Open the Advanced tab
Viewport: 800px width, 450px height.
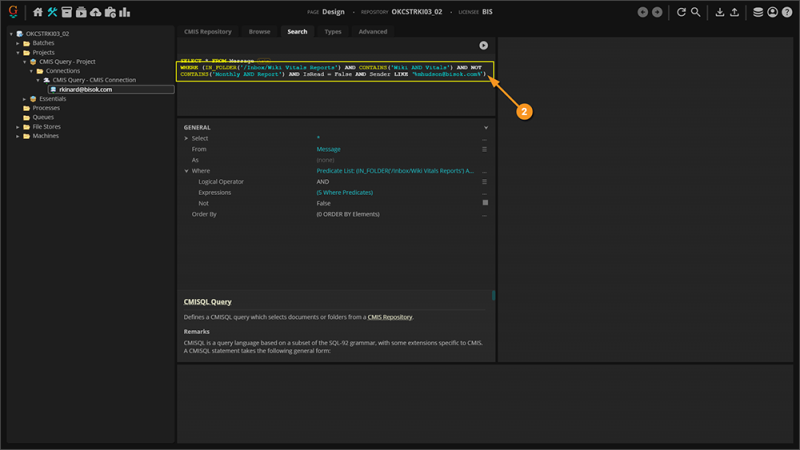pyautogui.click(x=372, y=31)
